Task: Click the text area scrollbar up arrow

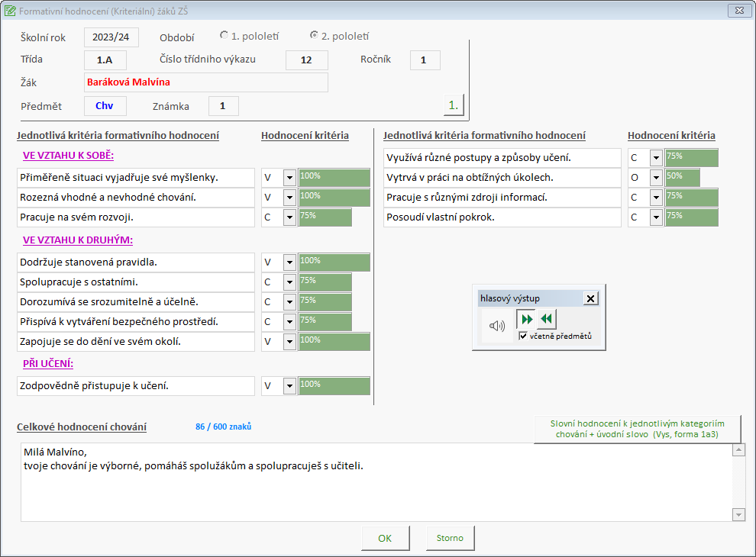Action: [738, 450]
